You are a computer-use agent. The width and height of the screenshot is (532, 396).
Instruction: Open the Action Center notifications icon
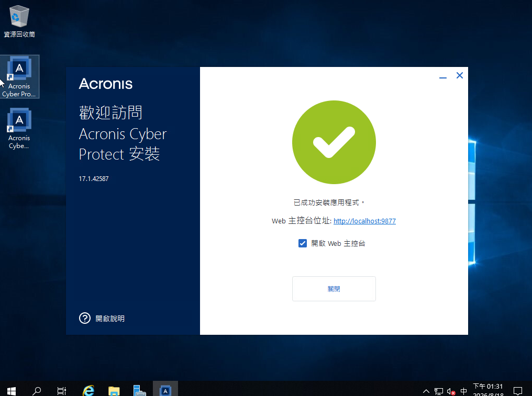(518, 391)
